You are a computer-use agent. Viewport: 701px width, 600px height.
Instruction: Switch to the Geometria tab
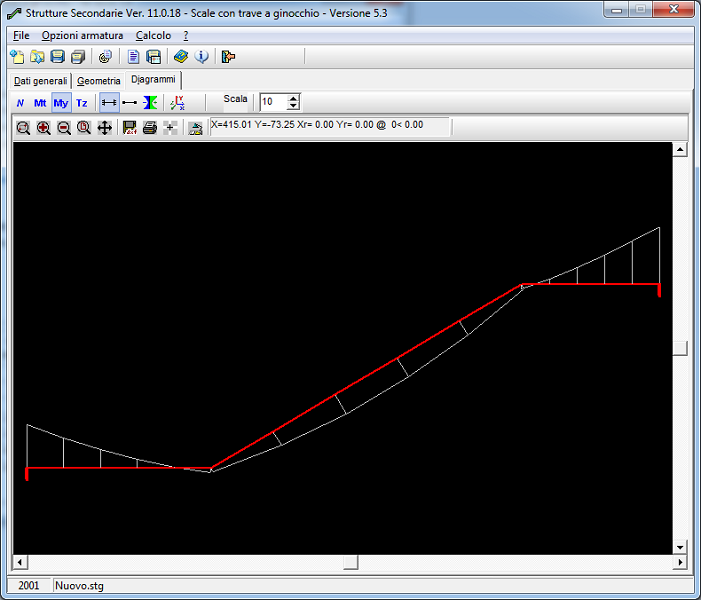coord(99,81)
